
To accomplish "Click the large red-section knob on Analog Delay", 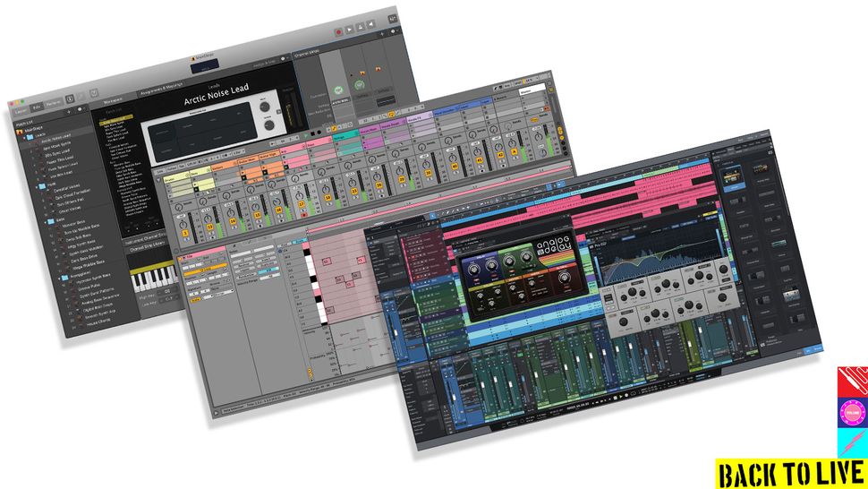I will pyautogui.click(x=564, y=277).
